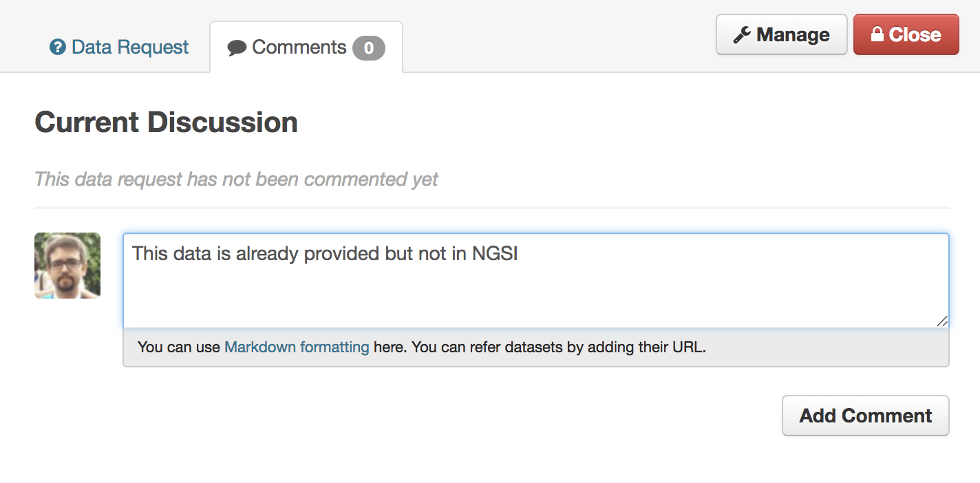Click the padlock icon in the red Close button
980x483 pixels.
[877, 34]
